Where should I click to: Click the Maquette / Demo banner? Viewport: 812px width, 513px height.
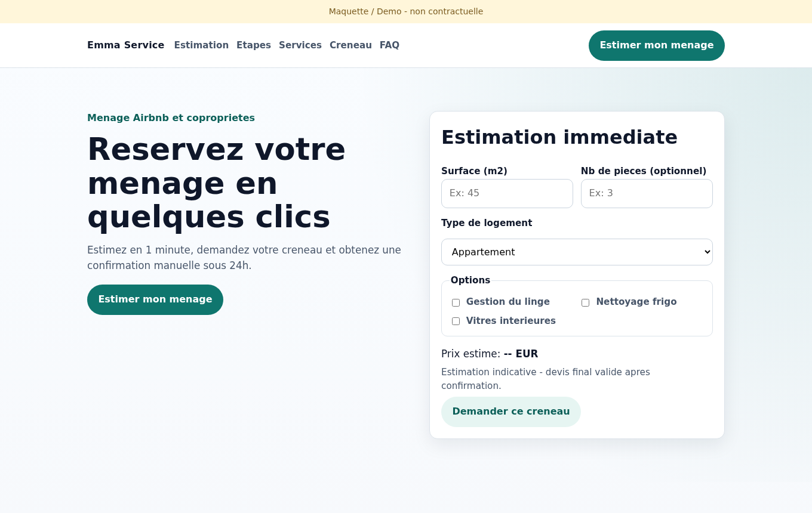click(406, 11)
